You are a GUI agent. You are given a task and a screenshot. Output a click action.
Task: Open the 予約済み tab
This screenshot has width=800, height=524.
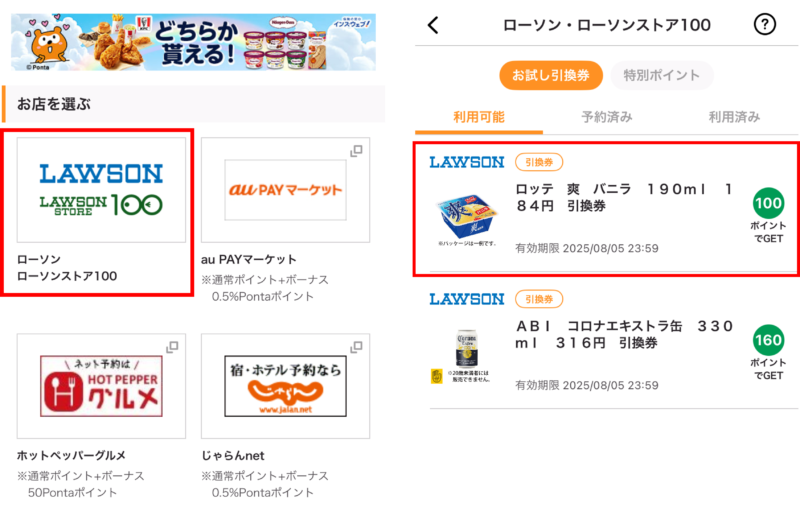607,118
